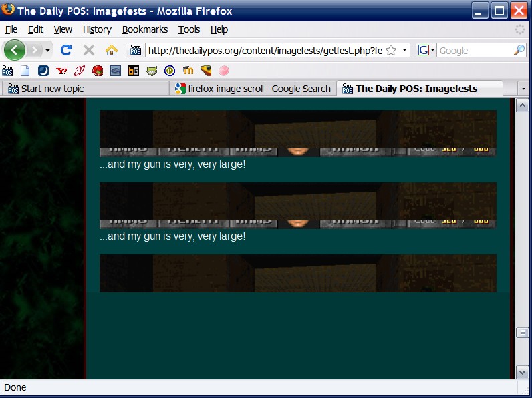Click the greyed Forward arrow button
The image size is (532, 398).
tap(34, 51)
